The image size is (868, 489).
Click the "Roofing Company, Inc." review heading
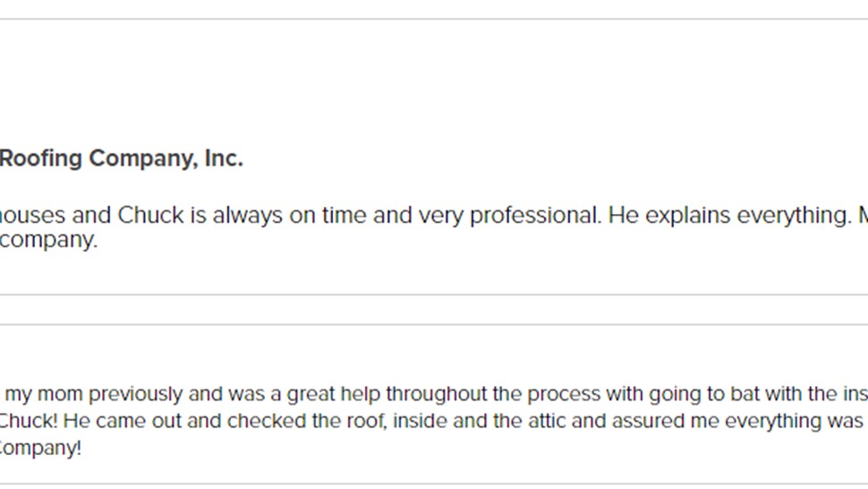[x=121, y=159]
